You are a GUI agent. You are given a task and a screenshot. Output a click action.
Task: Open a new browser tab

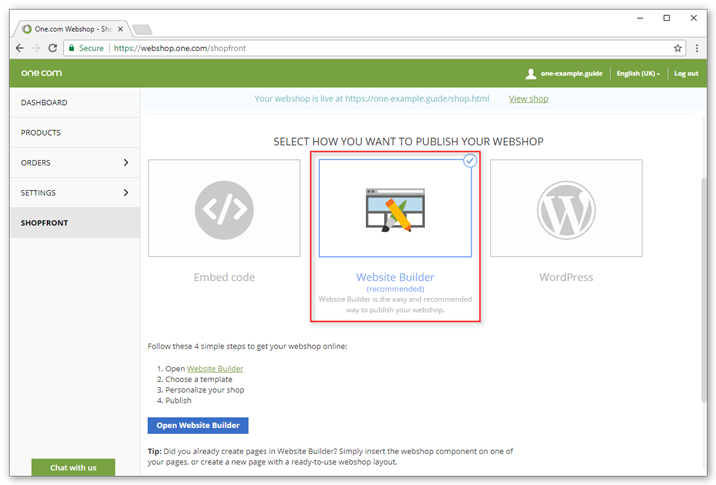[142, 30]
